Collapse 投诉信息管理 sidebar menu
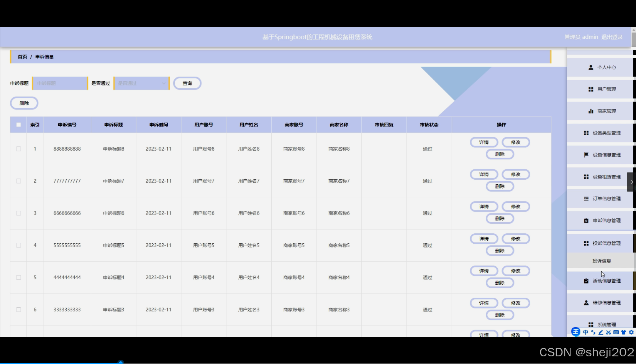The height and width of the screenshot is (364, 636). click(600, 243)
